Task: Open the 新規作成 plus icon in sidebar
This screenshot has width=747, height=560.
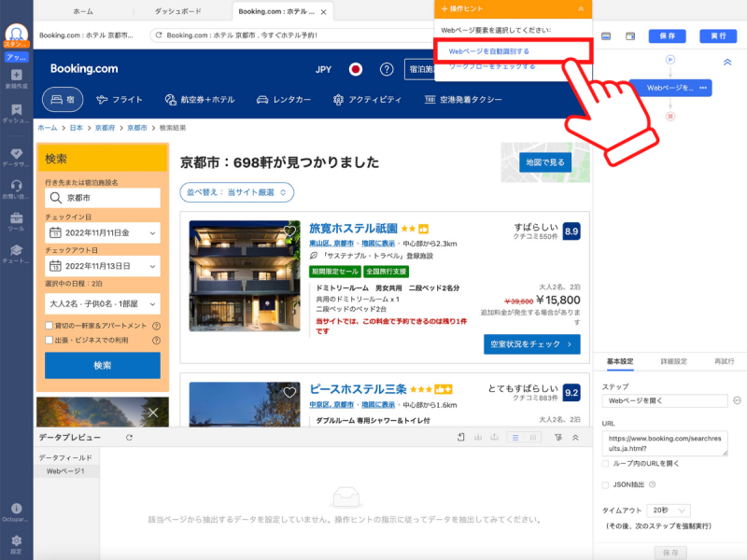Action: [x=16, y=75]
